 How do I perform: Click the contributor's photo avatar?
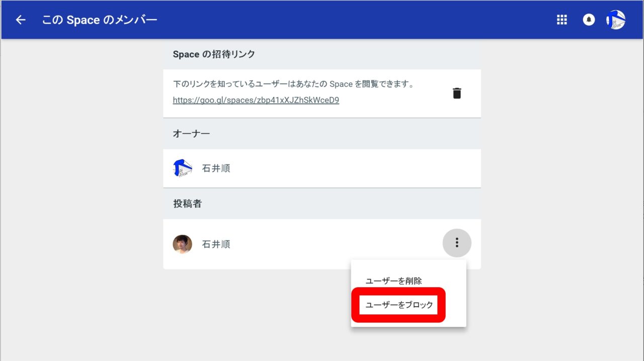[x=182, y=244]
